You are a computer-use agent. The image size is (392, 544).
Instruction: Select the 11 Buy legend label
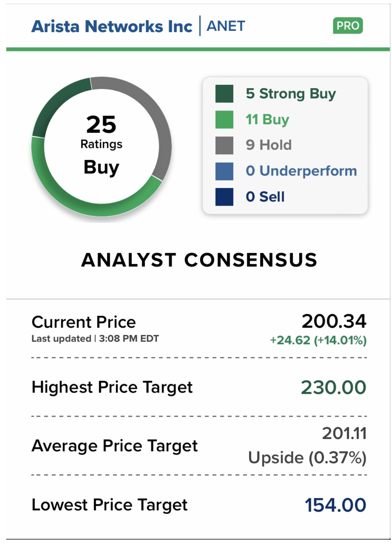(267, 119)
